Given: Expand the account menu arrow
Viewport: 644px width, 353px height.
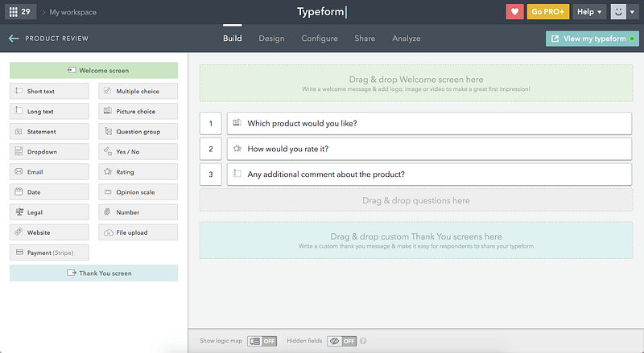Looking at the screenshot, I should (x=632, y=12).
